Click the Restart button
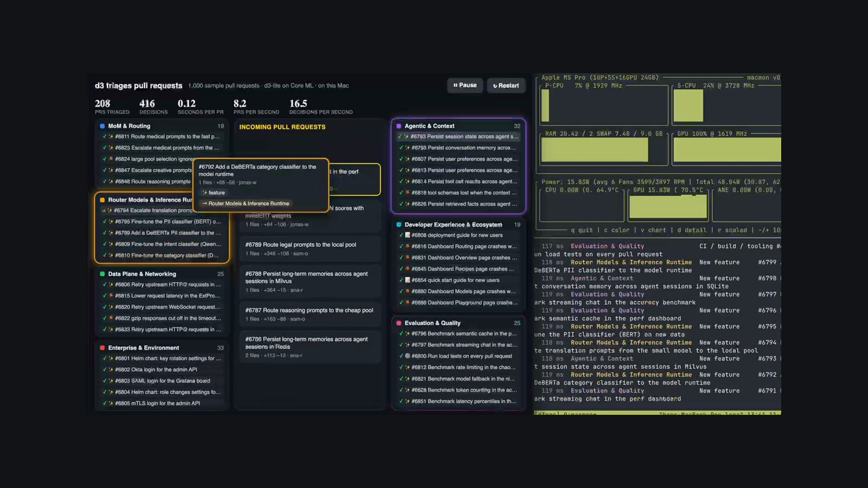868x488 pixels. (x=506, y=85)
